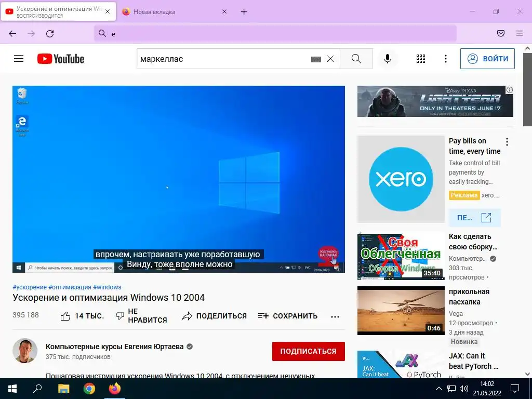
Task: Run the YouTube search with magnifier button
Action: 356,59
